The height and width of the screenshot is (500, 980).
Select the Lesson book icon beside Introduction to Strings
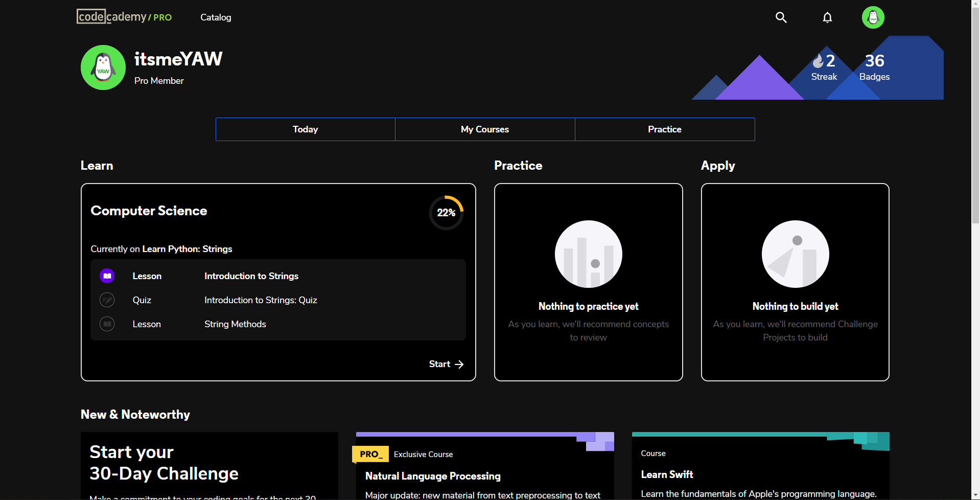pos(107,276)
